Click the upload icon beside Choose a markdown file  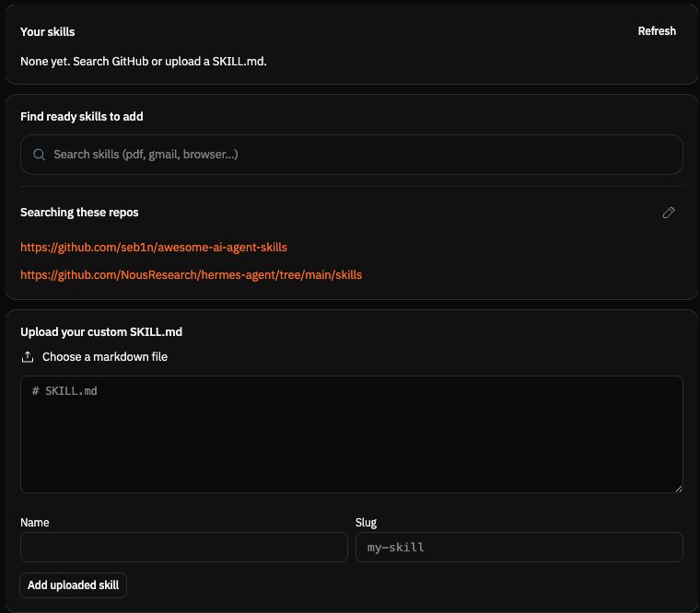[x=28, y=357]
